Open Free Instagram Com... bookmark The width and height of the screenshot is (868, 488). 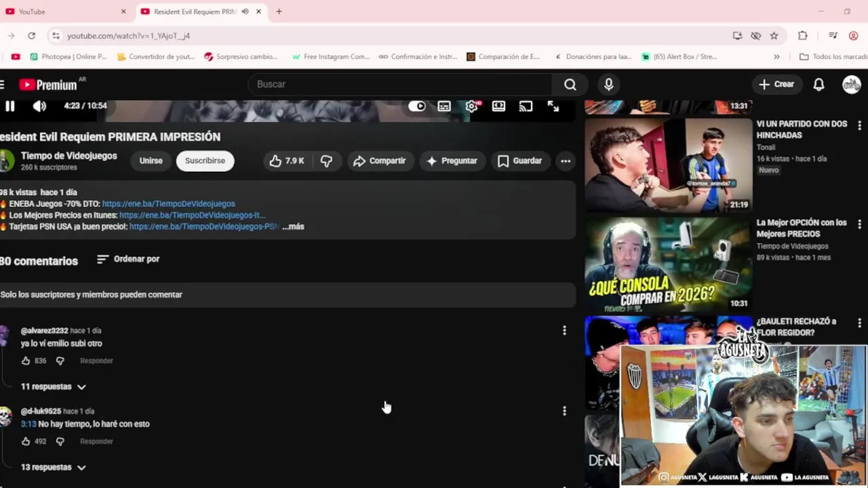330,56
